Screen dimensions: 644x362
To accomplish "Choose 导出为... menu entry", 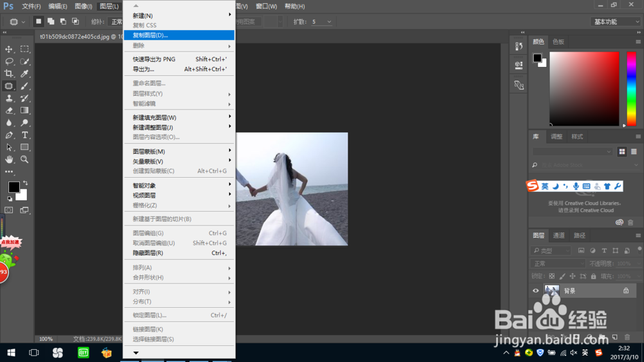I will click(x=179, y=69).
